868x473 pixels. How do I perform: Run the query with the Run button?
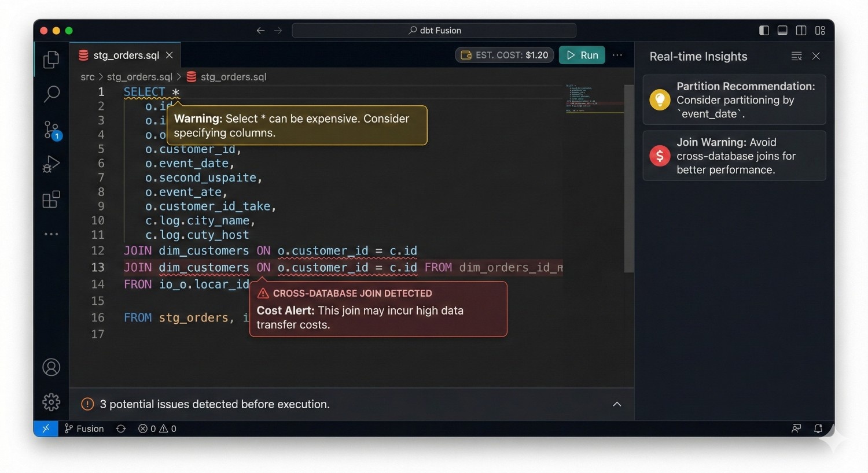click(582, 55)
